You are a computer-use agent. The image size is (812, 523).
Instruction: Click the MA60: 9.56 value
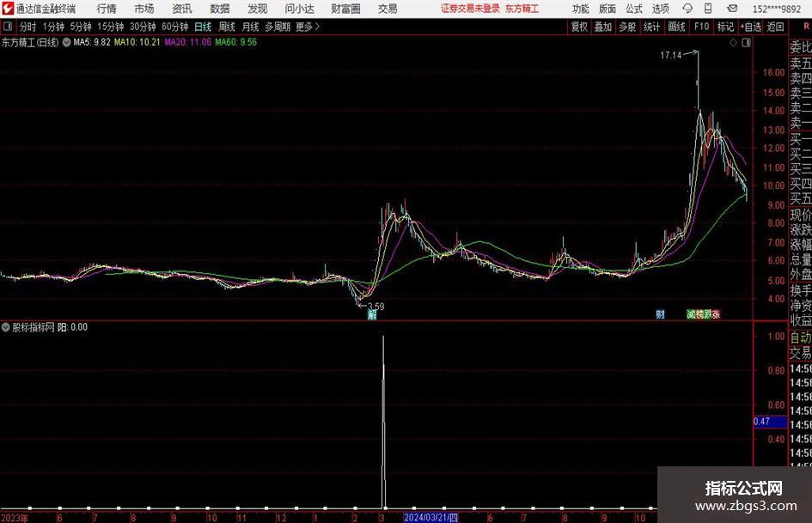(236, 42)
